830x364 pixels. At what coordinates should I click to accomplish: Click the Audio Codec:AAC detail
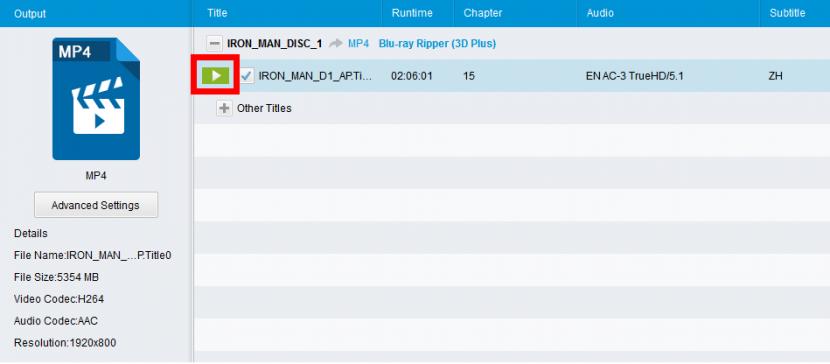coord(56,321)
